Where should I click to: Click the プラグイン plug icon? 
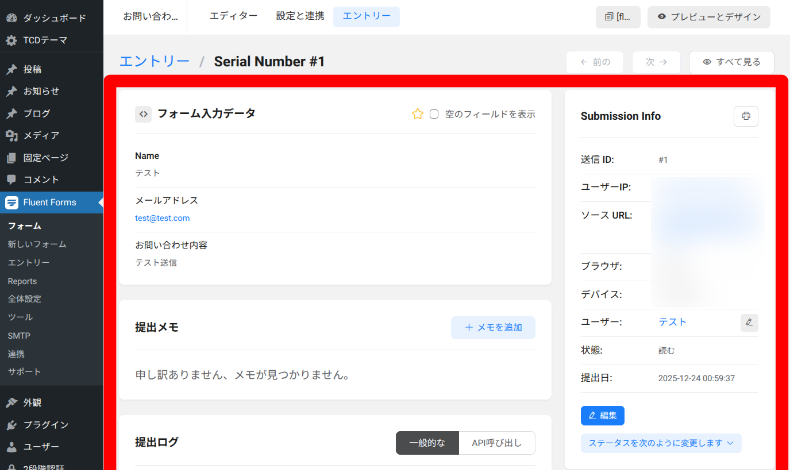coord(12,425)
